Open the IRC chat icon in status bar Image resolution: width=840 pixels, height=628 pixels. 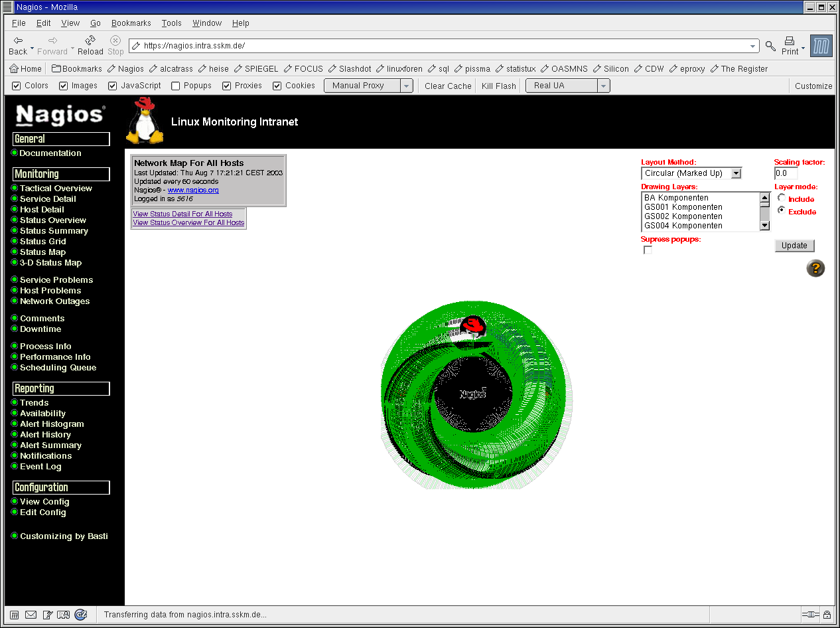point(80,615)
